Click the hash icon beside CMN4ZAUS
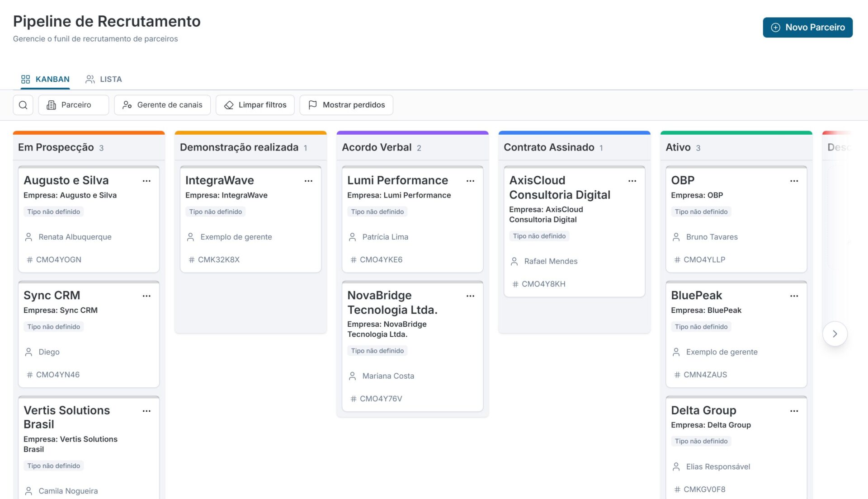Viewport: 868px width, 499px height. (677, 375)
